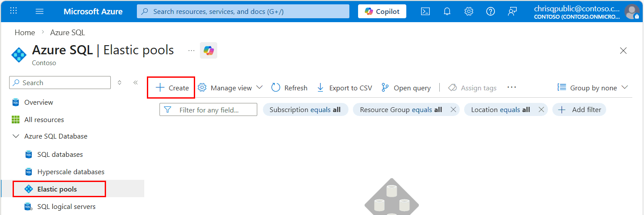
Task: Remove the Location equals all filter
Action: (x=541, y=110)
